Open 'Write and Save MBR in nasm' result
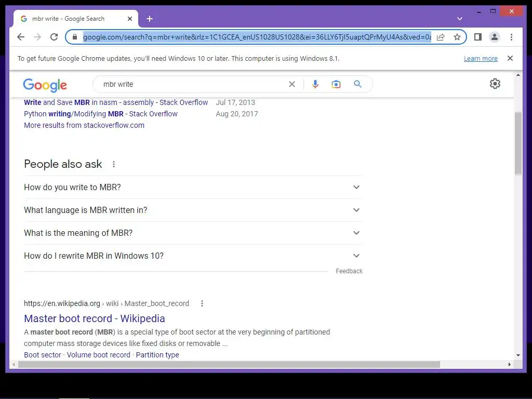532x399 pixels. coord(116,102)
